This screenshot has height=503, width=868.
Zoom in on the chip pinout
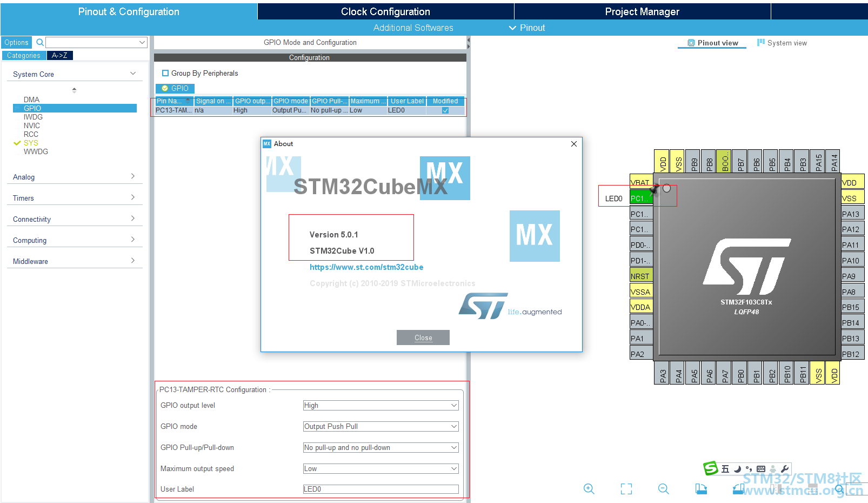(x=589, y=489)
